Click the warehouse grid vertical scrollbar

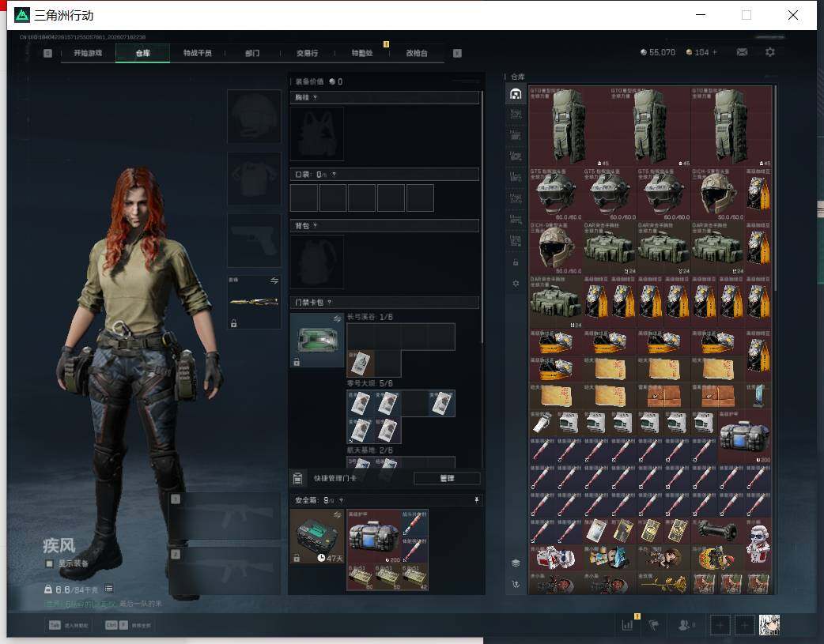pos(774,189)
